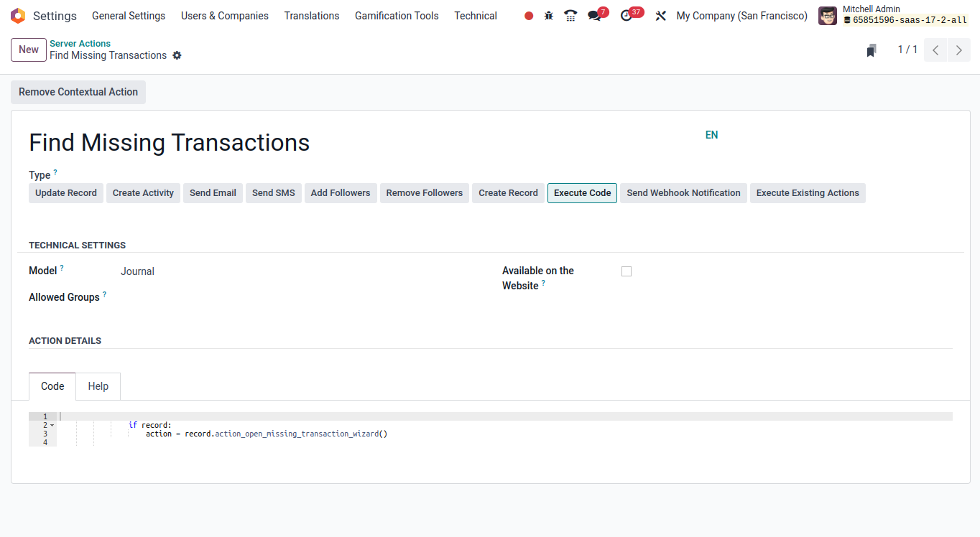Click the action_open_missing_transaction_wizard code line
This screenshot has height=537, width=980.
(x=267, y=434)
